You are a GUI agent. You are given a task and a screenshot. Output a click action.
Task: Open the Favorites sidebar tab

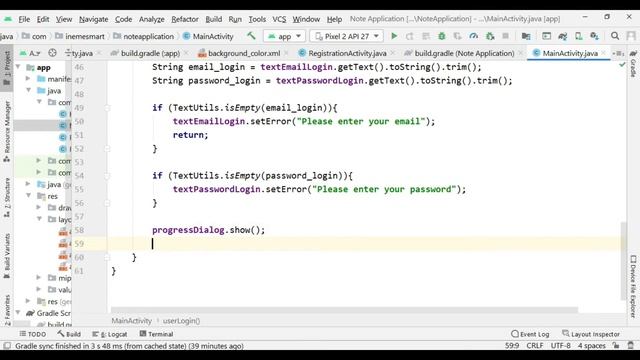7,309
